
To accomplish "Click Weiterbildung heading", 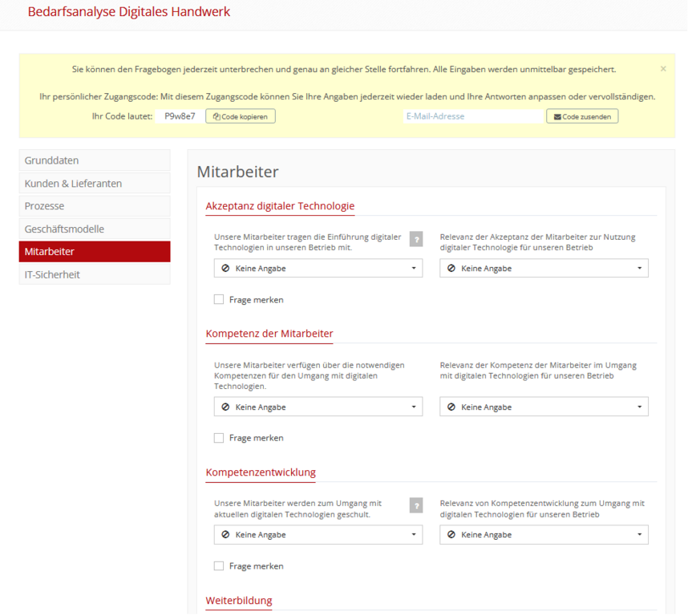I will (x=239, y=601).
